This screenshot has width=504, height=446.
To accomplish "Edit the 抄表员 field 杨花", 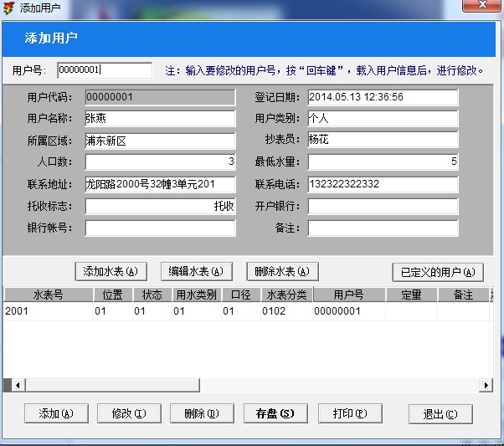I will coord(383,140).
